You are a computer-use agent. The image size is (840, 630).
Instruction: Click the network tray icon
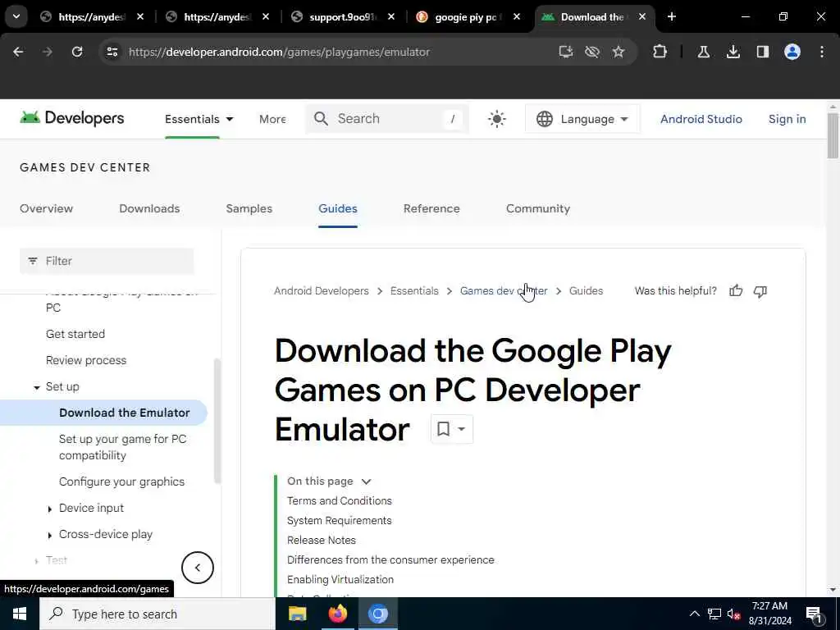coord(714,614)
